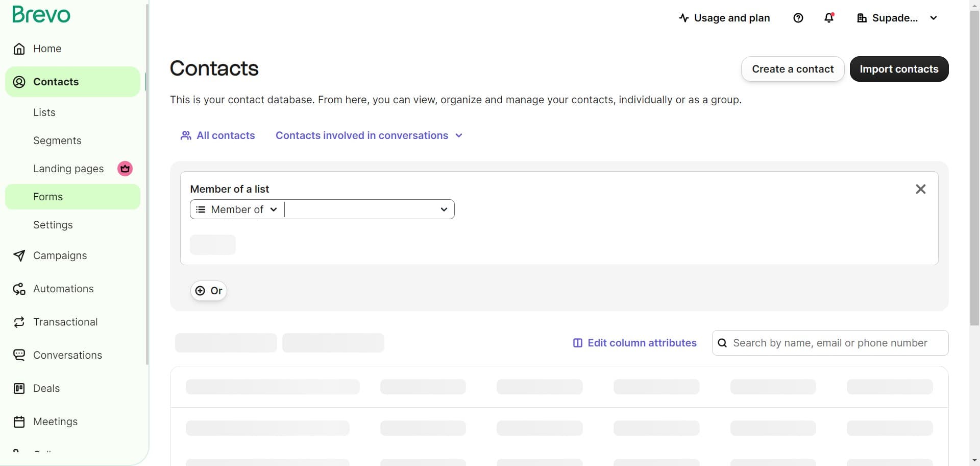The image size is (980, 466).
Task: Open the Campaigns section
Action: (60, 255)
